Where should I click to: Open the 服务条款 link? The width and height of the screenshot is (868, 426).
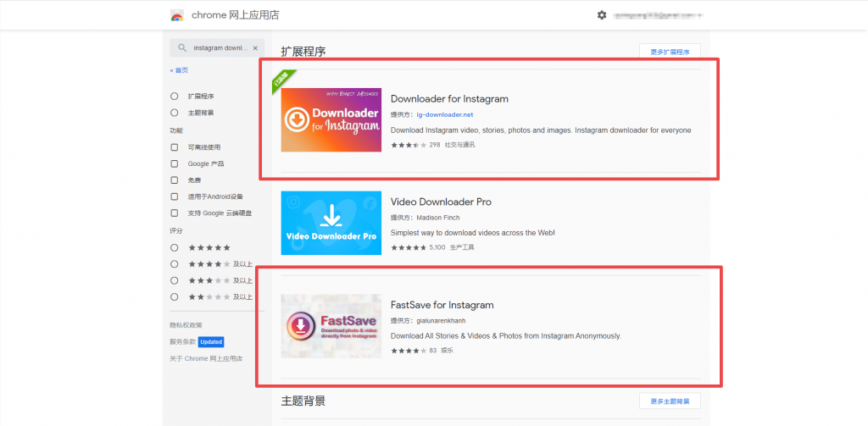[x=183, y=342]
